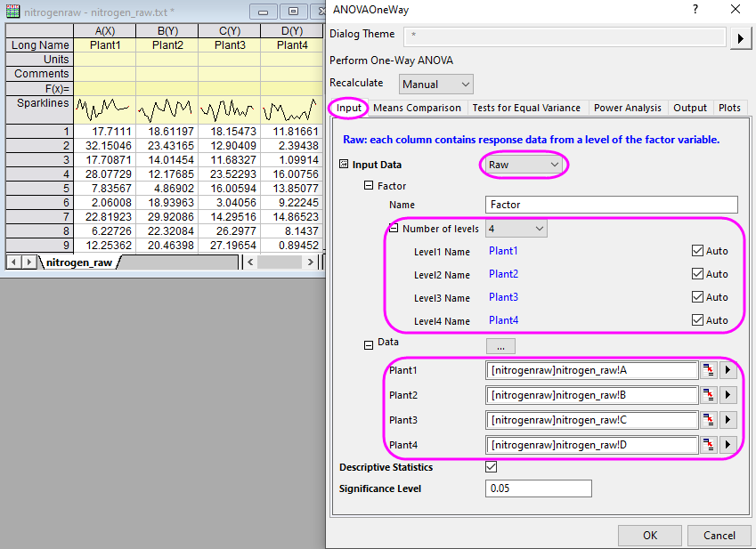
Task: Toggle the Descriptive Statistics checkbox
Action: tap(491, 466)
